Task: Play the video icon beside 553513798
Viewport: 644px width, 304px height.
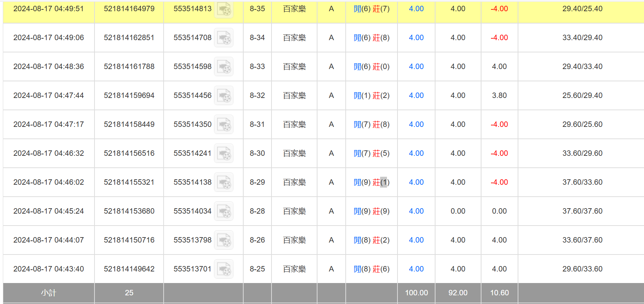Action: pos(224,240)
